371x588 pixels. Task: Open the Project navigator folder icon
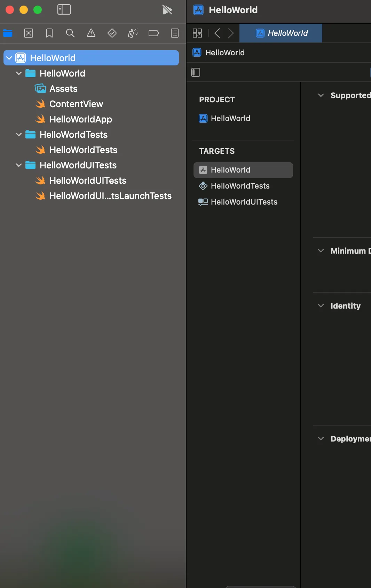coord(8,33)
